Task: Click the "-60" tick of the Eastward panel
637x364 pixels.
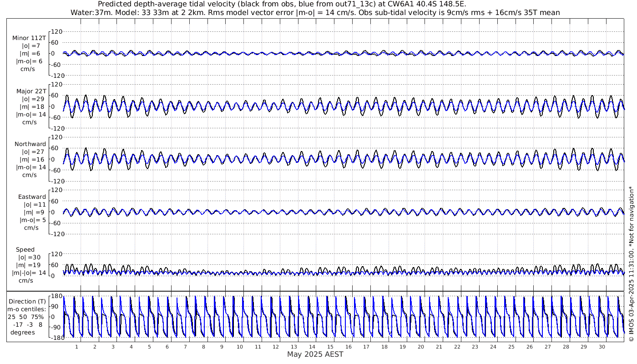Action: 56,223
